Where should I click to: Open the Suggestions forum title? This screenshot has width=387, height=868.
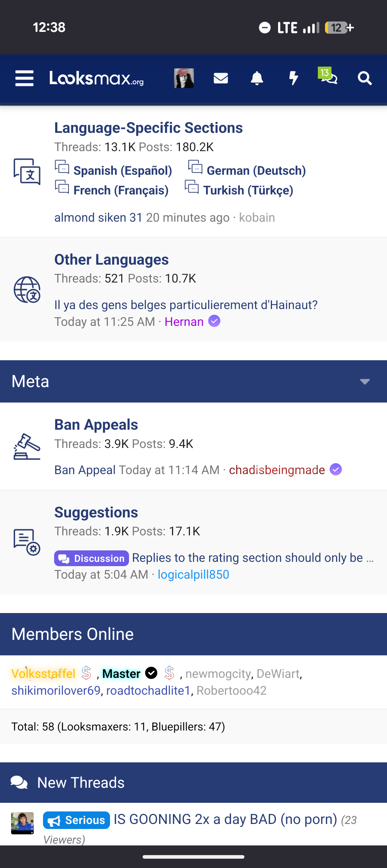click(96, 512)
